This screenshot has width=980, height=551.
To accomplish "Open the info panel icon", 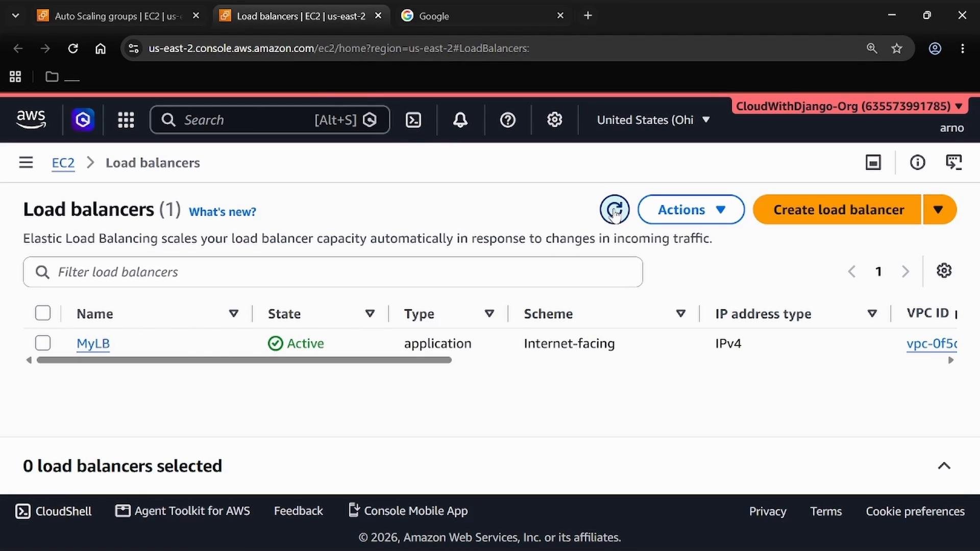I will tap(917, 163).
